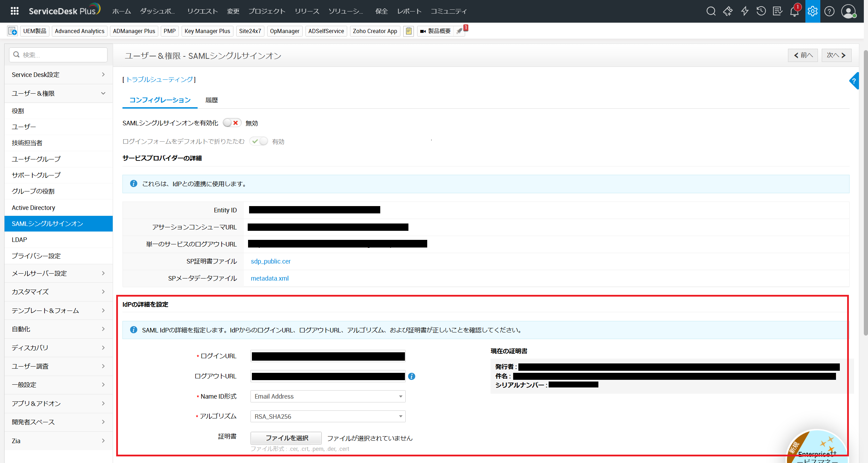Open the Name ID形式 dropdown
The height and width of the screenshot is (463, 868).
pos(328,397)
